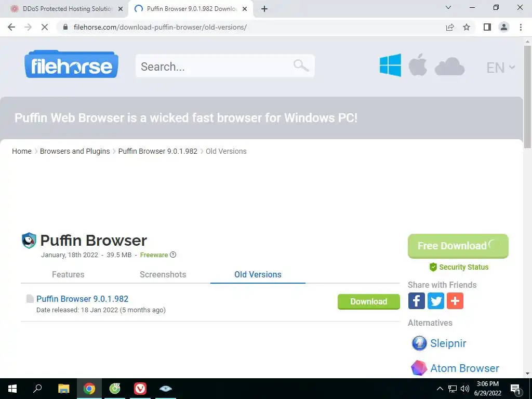Screen dimensions: 532x399
Task: Open a new tab with plus button
Action: 264,9
